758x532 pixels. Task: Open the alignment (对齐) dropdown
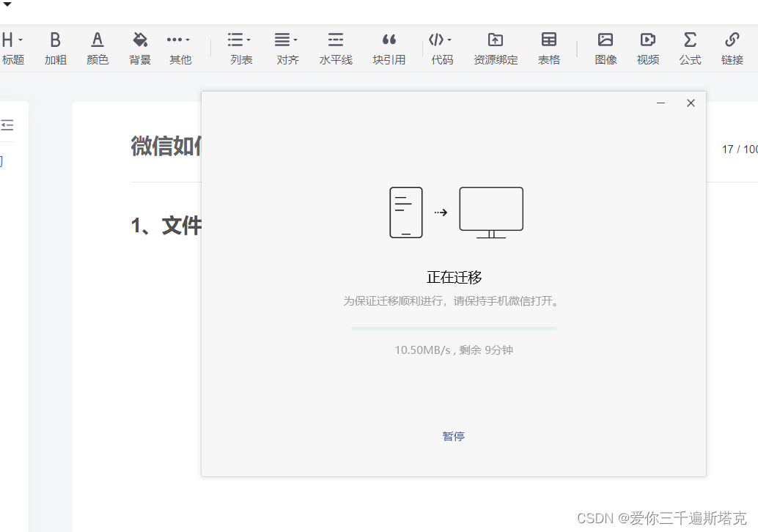287,48
